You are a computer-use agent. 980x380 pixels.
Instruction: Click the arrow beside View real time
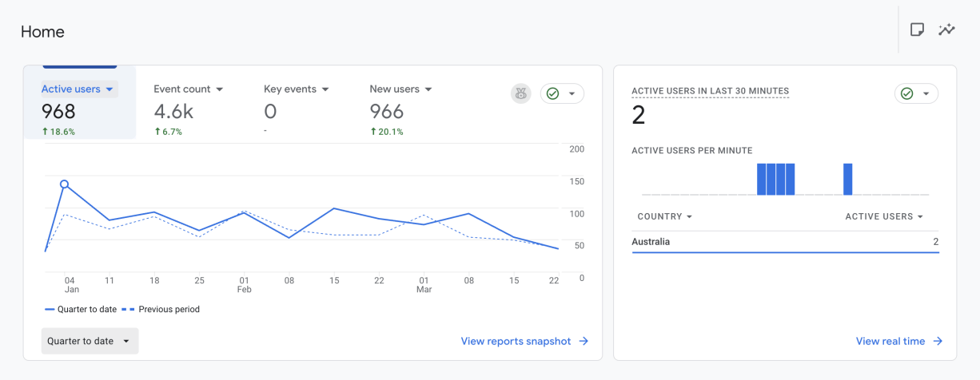point(938,341)
